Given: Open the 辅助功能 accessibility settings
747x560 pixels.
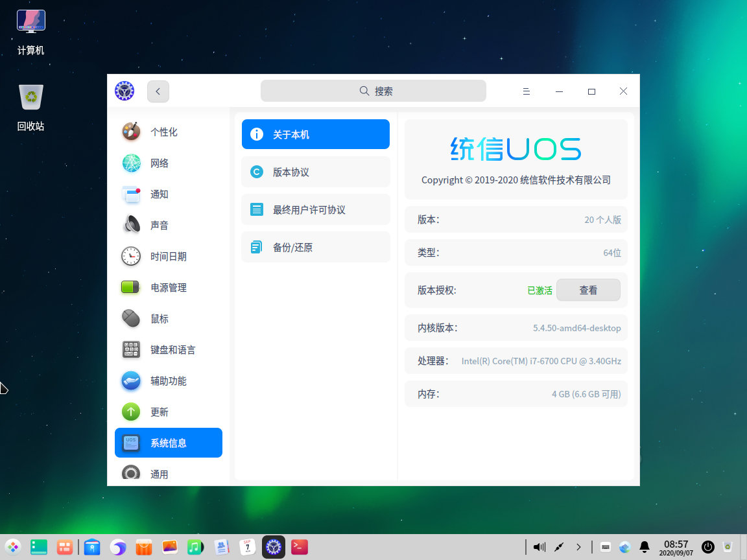Looking at the screenshot, I should 168,381.
